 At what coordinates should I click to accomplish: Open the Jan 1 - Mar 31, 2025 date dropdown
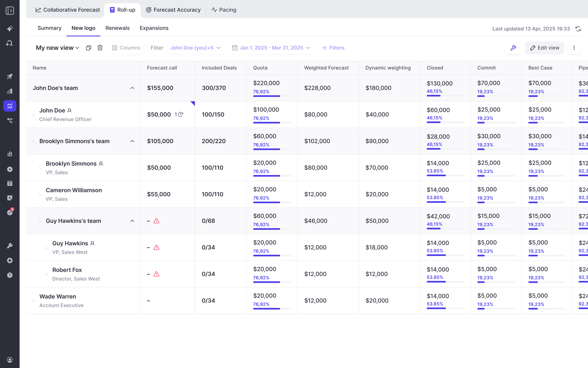(x=271, y=48)
